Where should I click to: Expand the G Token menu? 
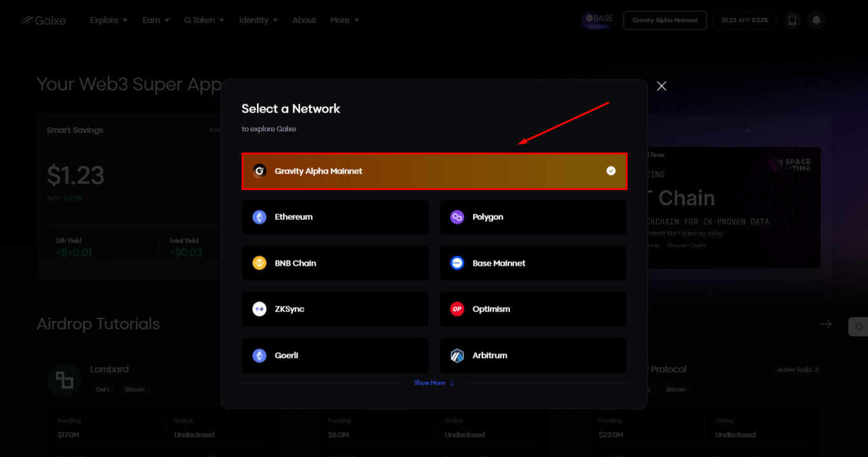pos(204,20)
